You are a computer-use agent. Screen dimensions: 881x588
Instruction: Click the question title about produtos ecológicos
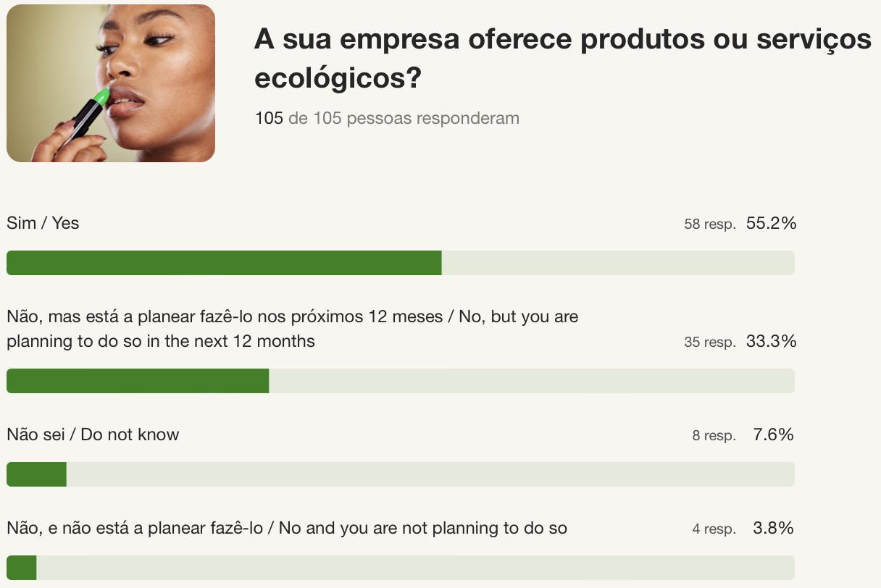[562, 58]
